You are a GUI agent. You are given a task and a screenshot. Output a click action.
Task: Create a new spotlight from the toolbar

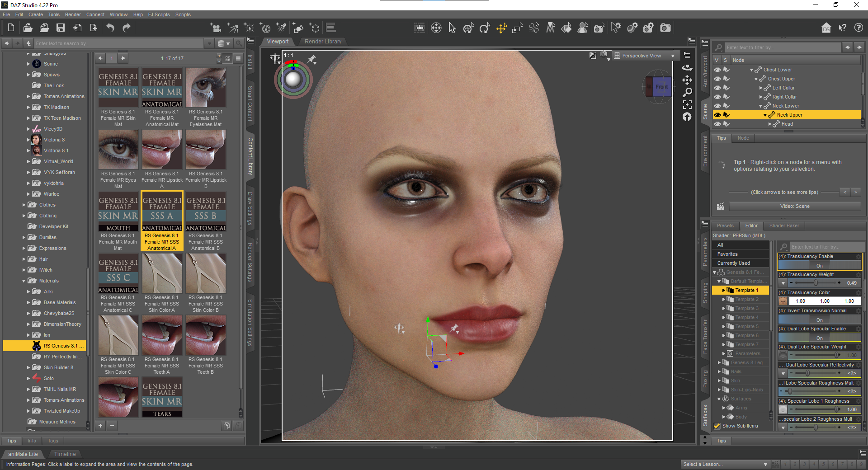coord(282,28)
